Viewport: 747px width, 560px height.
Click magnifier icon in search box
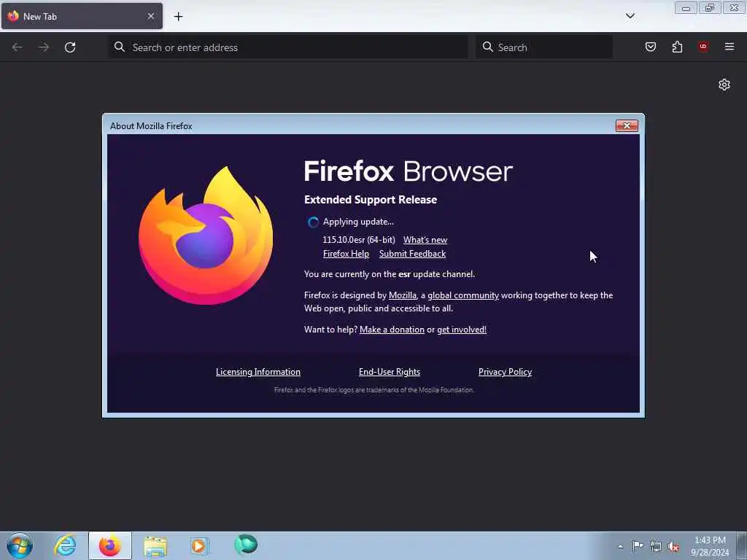coord(488,47)
